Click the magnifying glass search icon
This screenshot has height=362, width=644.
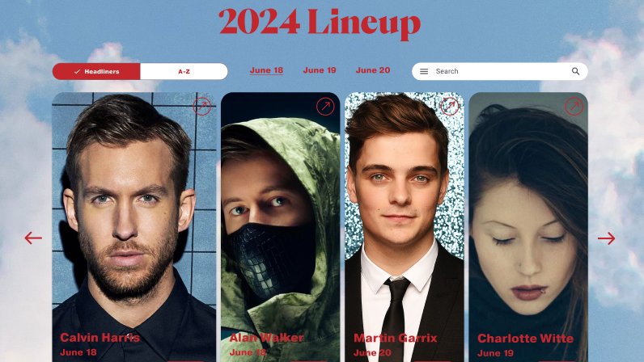tap(575, 71)
